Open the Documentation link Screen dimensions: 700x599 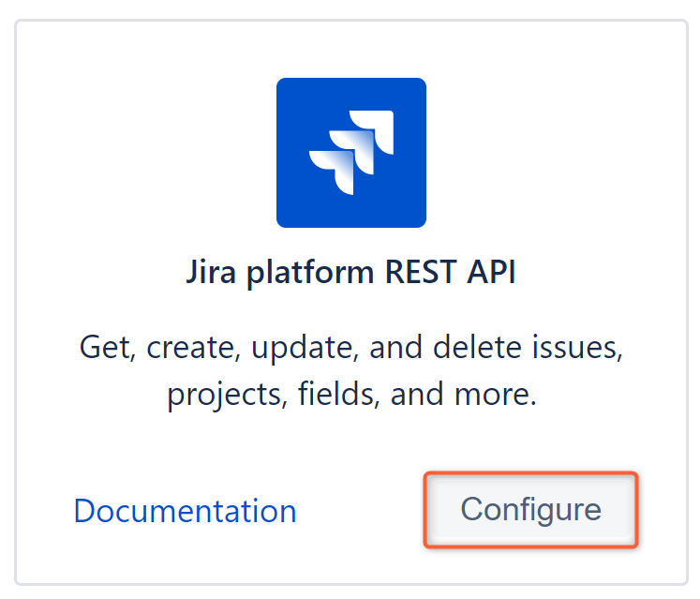point(186,511)
